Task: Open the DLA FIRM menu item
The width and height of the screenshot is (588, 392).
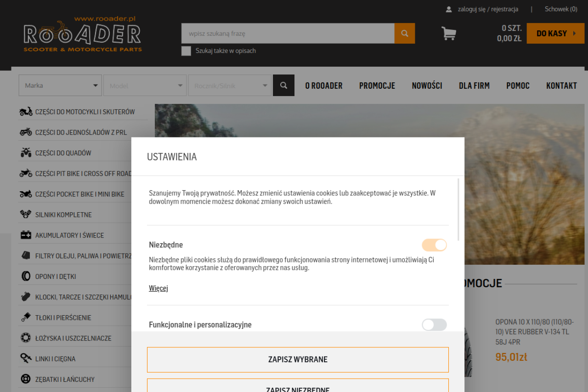Action: [474, 85]
